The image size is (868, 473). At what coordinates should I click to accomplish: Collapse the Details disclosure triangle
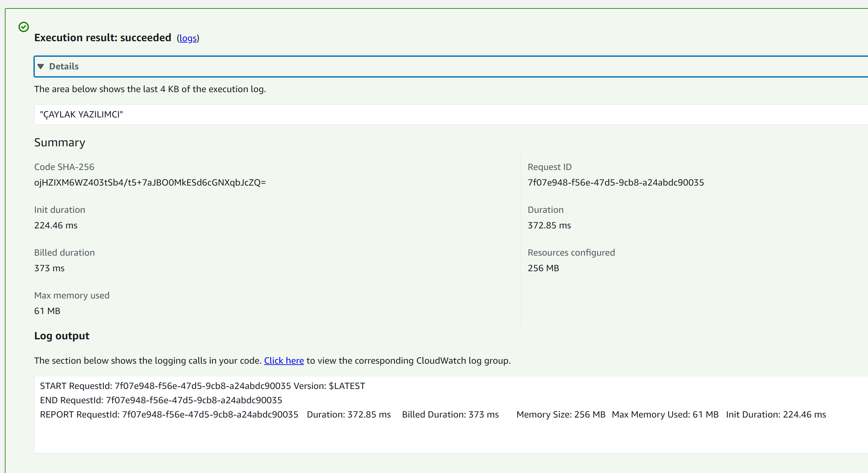point(41,66)
